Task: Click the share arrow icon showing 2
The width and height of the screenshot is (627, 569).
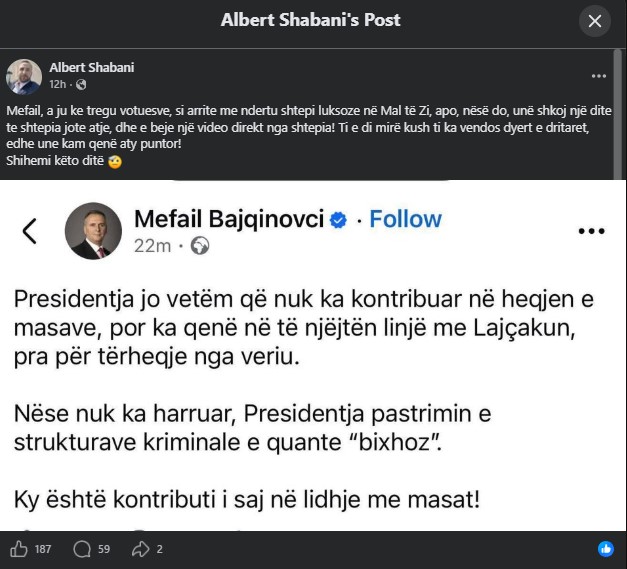Action: tap(140, 548)
